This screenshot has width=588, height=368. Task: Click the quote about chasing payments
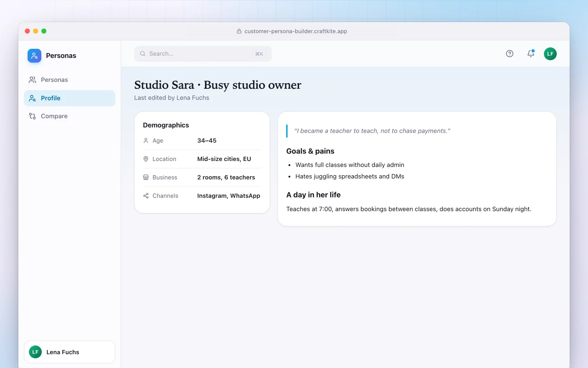(x=372, y=131)
